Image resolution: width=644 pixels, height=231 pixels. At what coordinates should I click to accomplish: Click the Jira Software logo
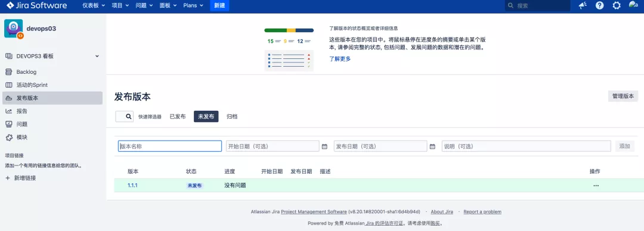[36, 6]
